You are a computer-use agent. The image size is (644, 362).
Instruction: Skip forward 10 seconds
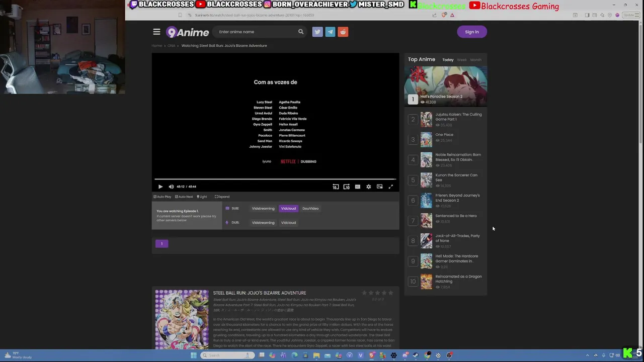(x=347, y=187)
